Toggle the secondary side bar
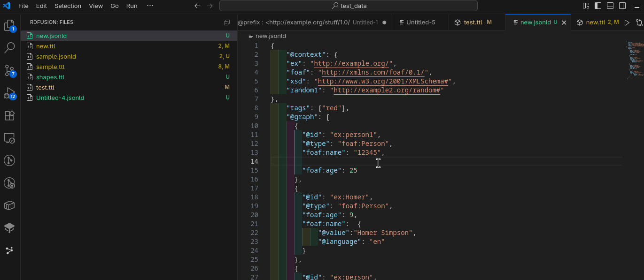The image size is (644, 280). tap(622, 5)
